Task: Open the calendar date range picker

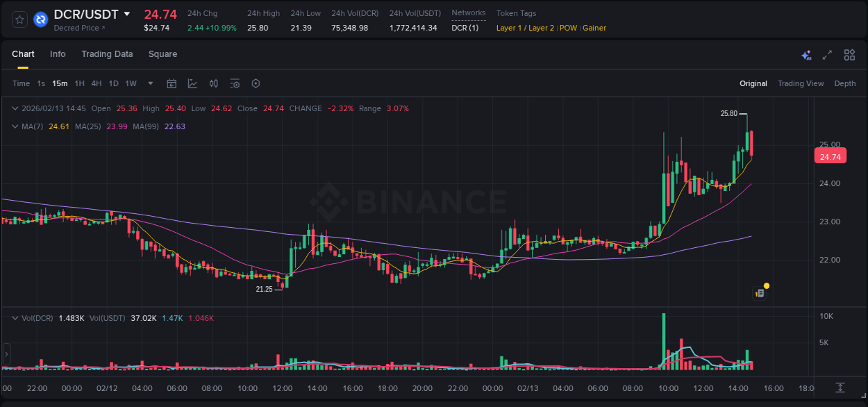Action: pyautogui.click(x=172, y=83)
